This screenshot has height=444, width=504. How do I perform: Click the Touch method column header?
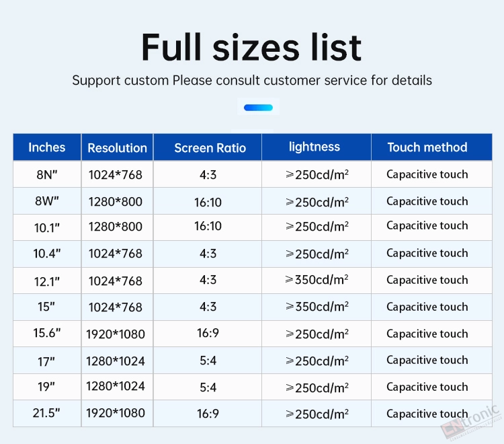pyautogui.click(x=427, y=147)
